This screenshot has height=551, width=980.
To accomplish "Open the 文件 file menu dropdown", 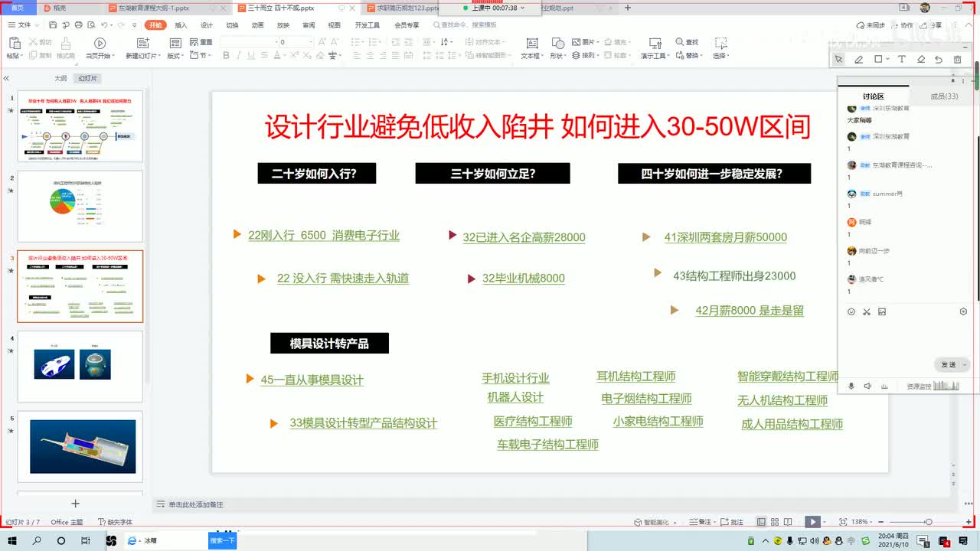I will (x=24, y=25).
